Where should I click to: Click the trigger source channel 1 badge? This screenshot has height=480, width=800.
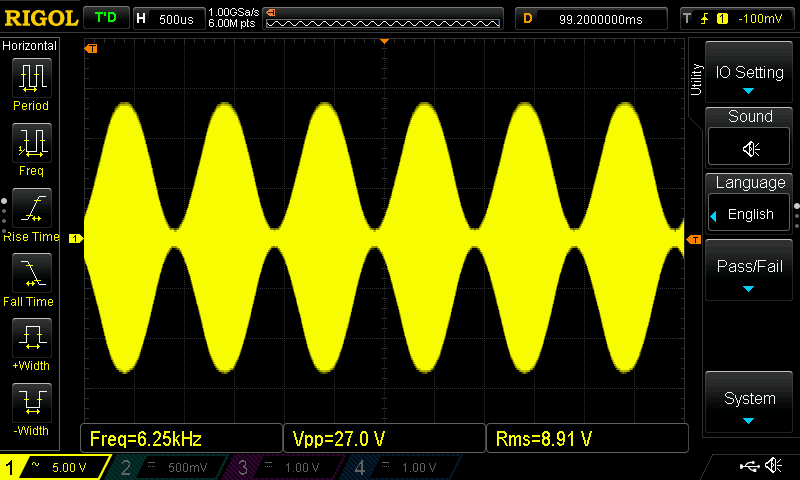[x=722, y=19]
